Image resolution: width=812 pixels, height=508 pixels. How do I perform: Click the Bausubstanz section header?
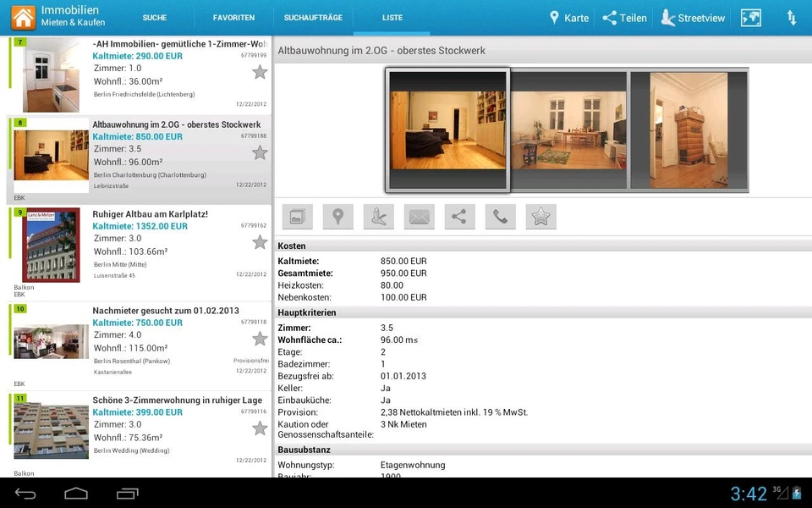[543, 450]
